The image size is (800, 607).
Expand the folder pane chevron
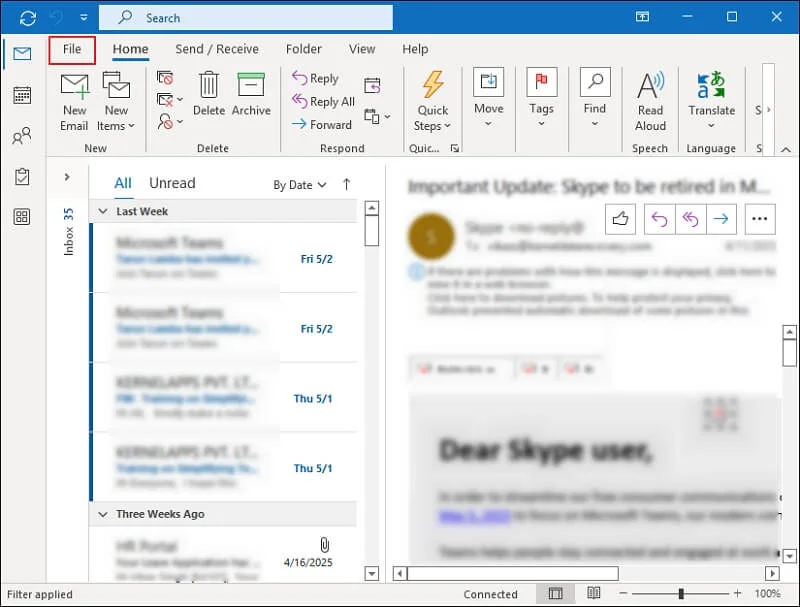67,177
